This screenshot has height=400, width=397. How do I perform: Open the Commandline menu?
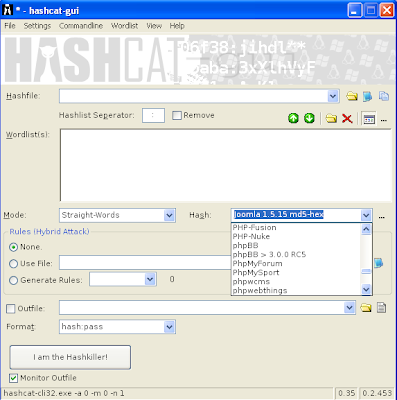pyautogui.click(x=81, y=26)
